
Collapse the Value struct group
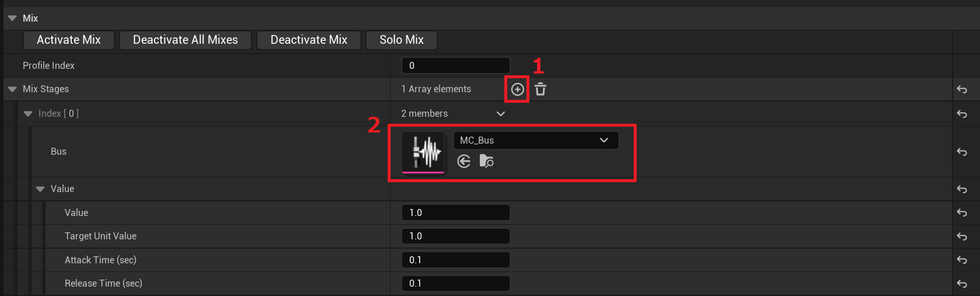point(40,189)
